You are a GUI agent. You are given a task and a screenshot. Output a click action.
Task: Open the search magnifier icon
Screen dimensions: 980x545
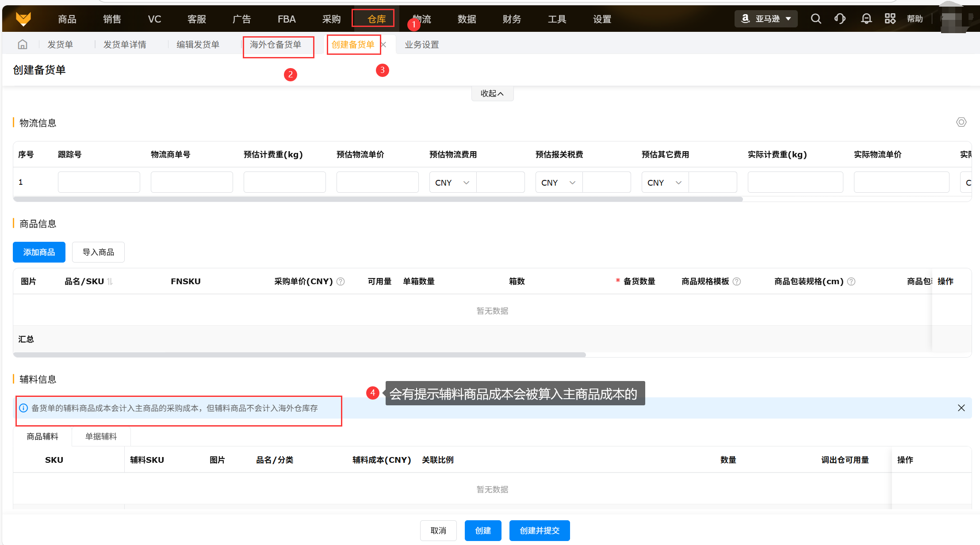(x=816, y=19)
